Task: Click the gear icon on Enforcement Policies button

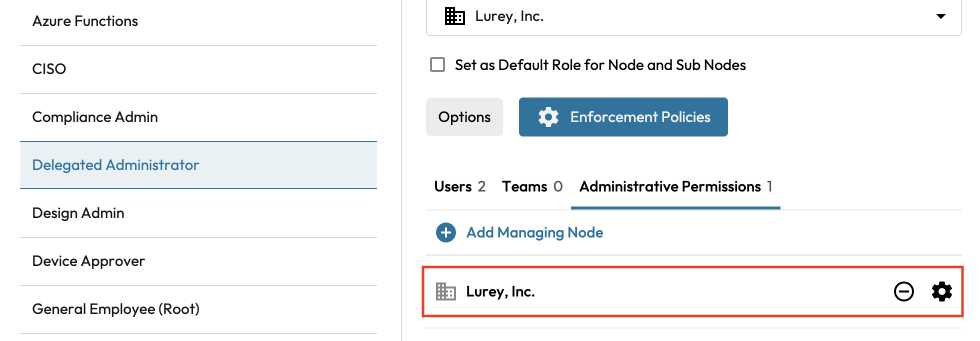Action: pyautogui.click(x=548, y=117)
